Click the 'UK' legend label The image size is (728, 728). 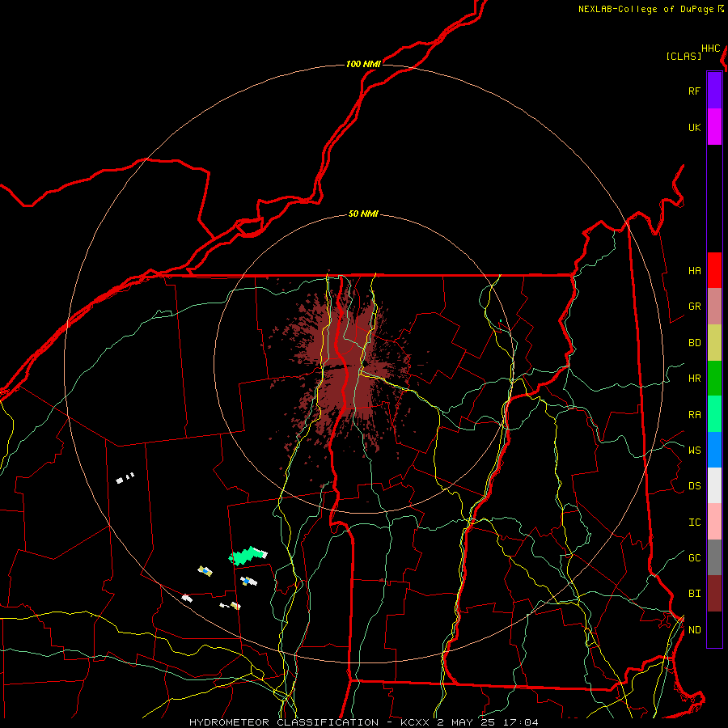coord(694,128)
